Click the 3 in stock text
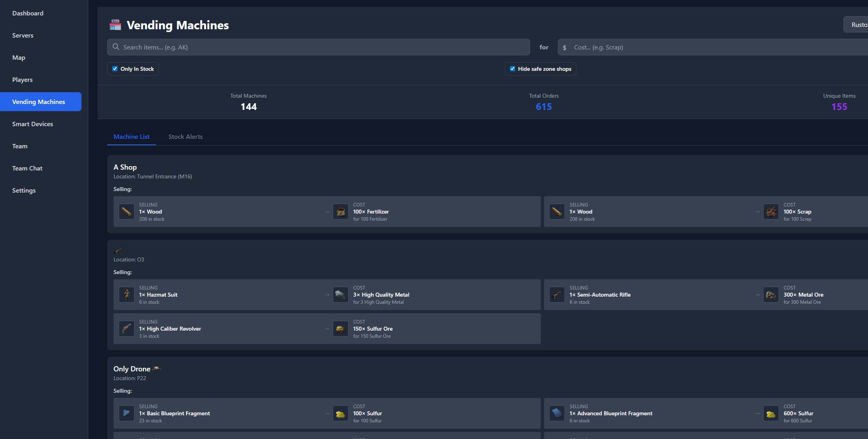 coord(149,336)
